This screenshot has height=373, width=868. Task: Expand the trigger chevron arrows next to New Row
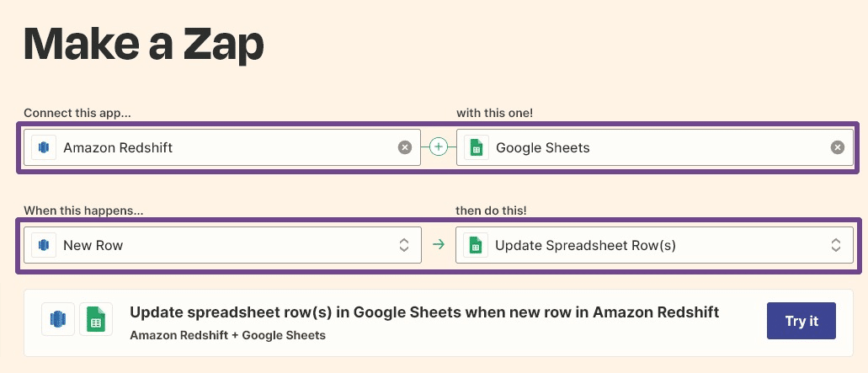[x=404, y=245]
